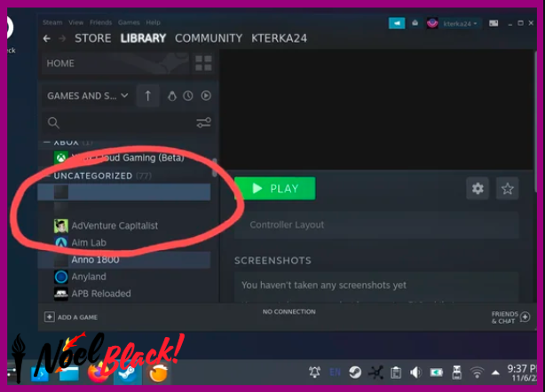Show hidden tray icons arrow

495,372
